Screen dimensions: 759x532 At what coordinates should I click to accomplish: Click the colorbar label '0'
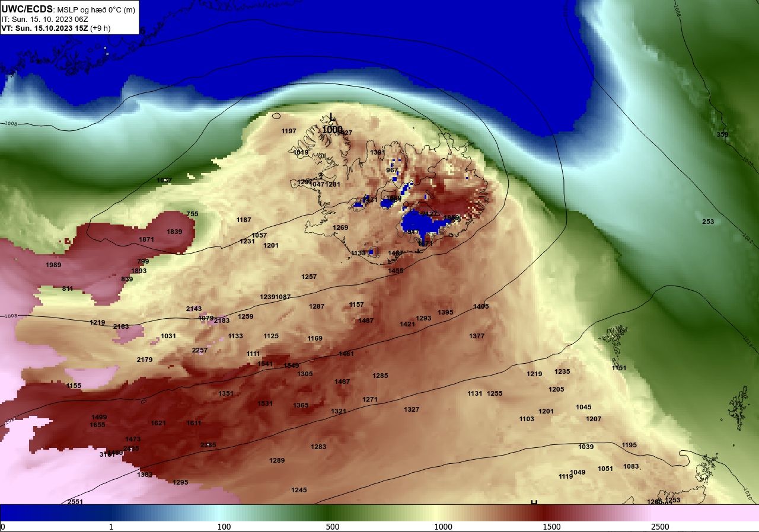tap(2, 527)
